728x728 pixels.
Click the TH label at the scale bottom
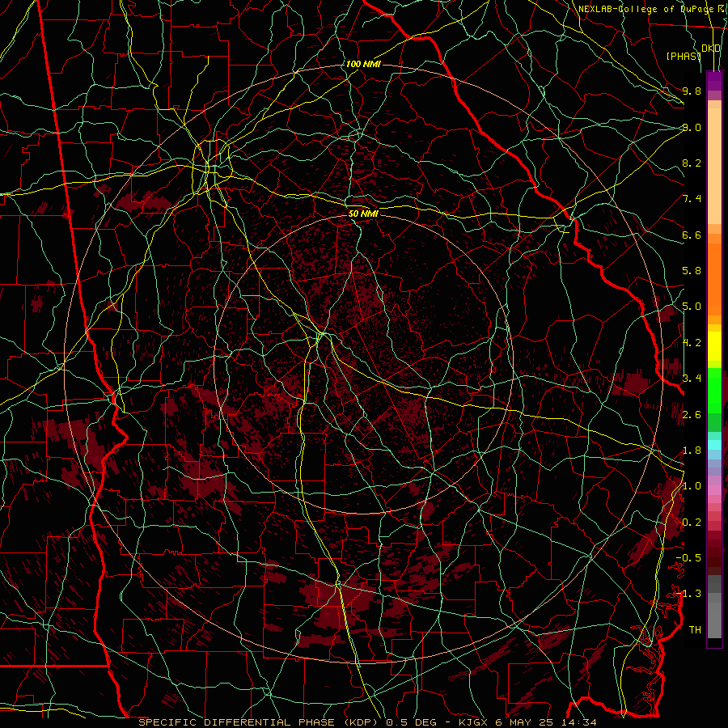pyautogui.click(x=695, y=630)
